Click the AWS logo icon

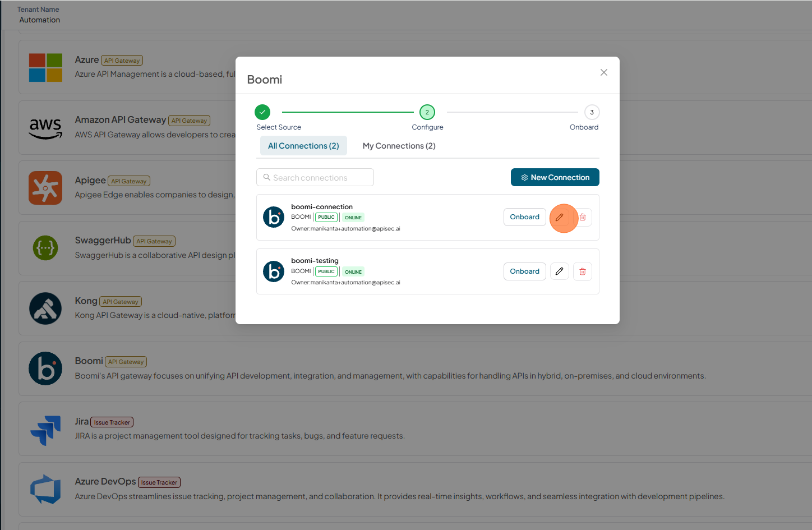pyautogui.click(x=45, y=128)
